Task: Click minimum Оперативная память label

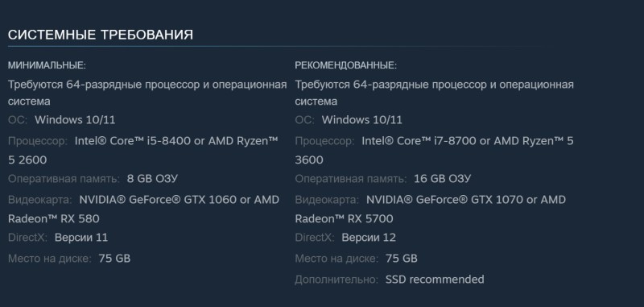Action: click(x=64, y=179)
